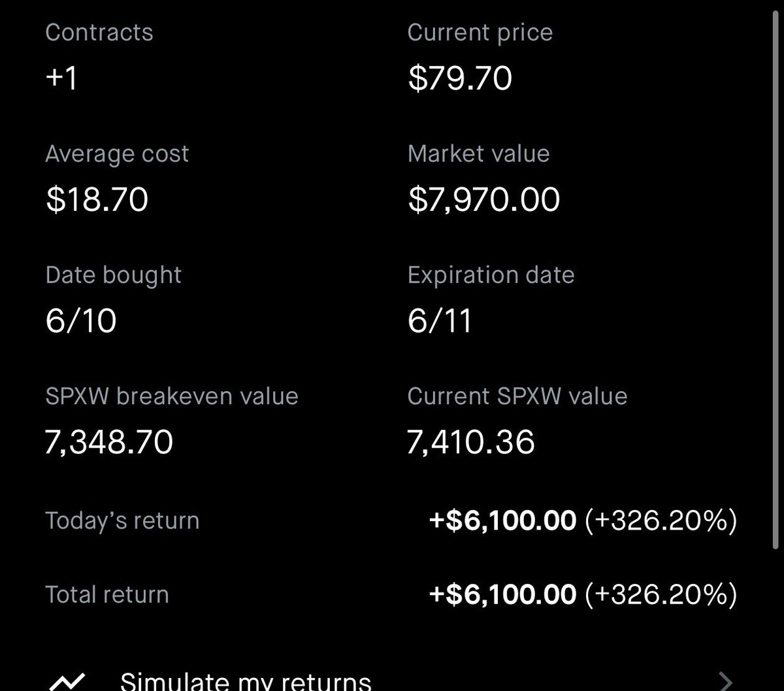
Task: Select Today's return +$6,100.00 amount
Action: point(503,521)
